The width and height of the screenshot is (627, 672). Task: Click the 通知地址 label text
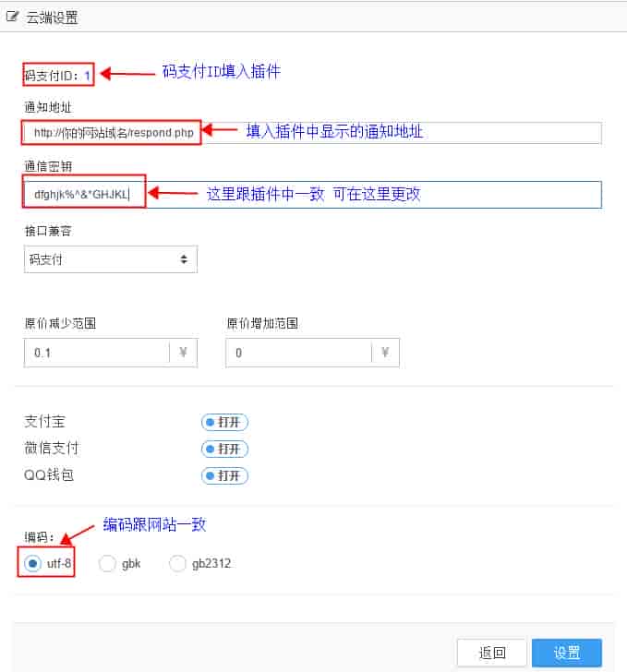pyautogui.click(x=48, y=108)
